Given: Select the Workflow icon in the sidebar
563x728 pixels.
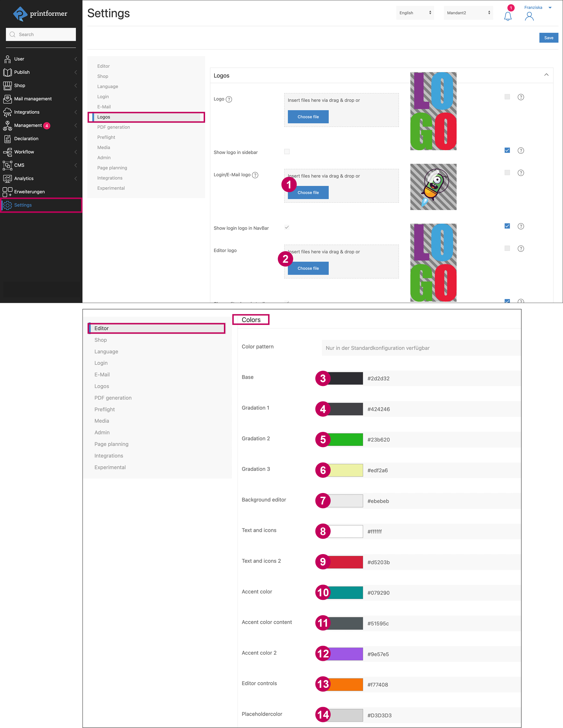Looking at the screenshot, I should coord(7,152).
